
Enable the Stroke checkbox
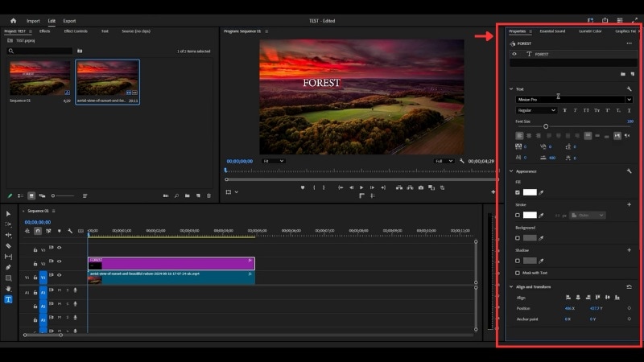[x=517, y=215]
